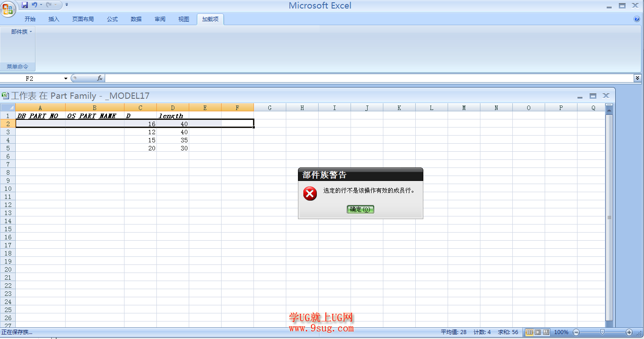644x339 pixels.
Task: Click the 100% zoom level button
Action: tap(561, 332)
